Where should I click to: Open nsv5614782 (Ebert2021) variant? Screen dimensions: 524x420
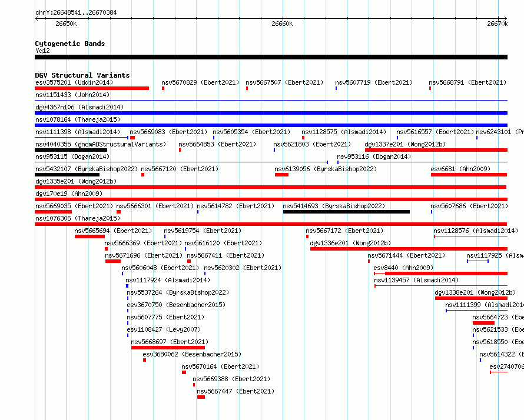236,206
